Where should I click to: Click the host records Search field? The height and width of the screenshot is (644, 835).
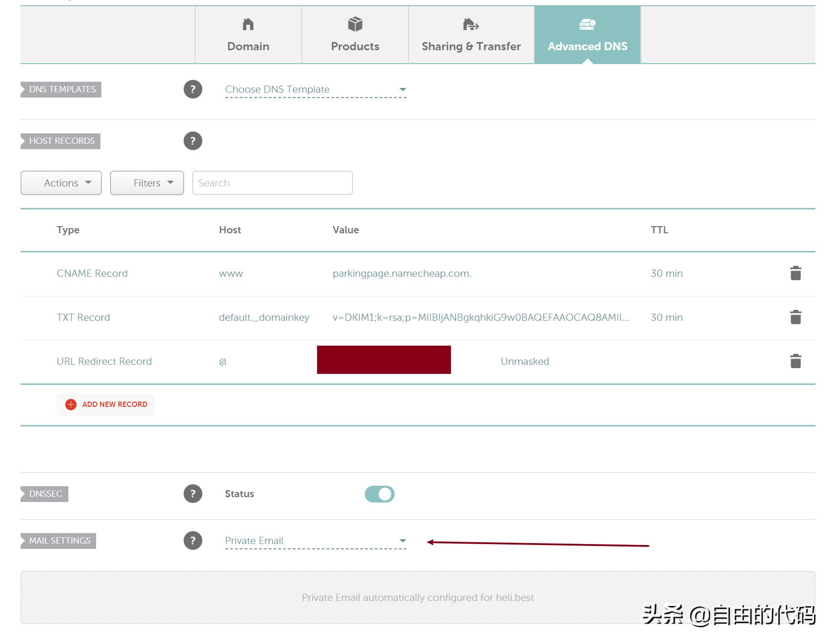272,183
